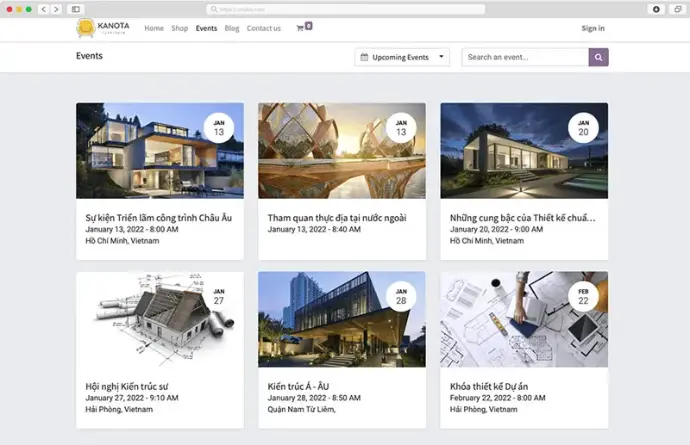This screenshot has width=690, height=445.
Task: Click the browser address bar
Action: (345, 9)
